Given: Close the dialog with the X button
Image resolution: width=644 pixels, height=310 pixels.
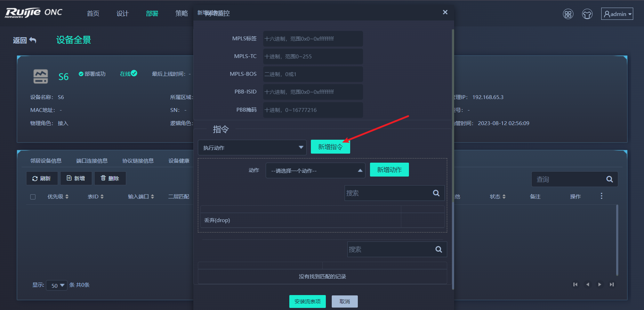Looking at the screenshot, I should point(445,12).
